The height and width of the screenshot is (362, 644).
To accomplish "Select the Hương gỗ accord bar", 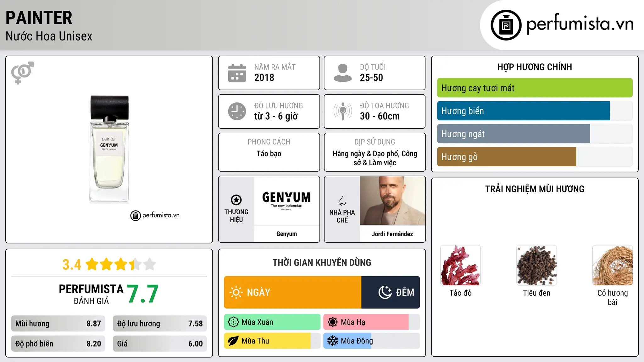I will (535, 157).
